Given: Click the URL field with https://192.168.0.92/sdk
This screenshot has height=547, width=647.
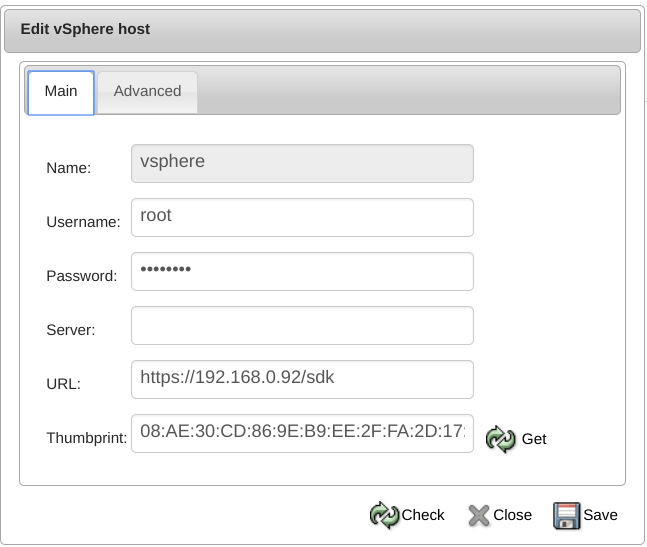Looking at the screenshot, I should [x=302, y=380].
